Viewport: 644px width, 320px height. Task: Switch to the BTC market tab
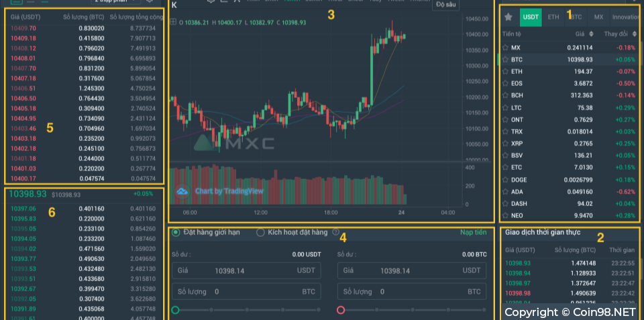576,17
